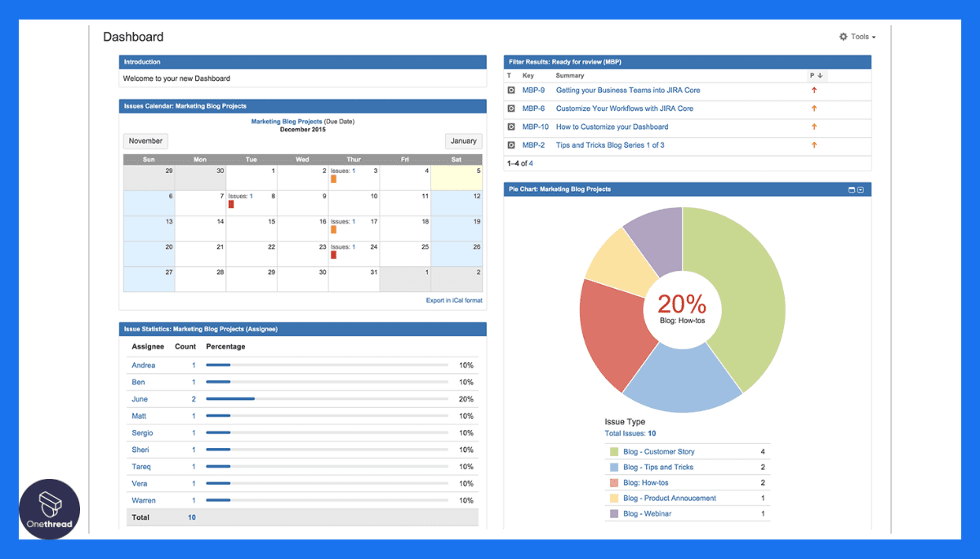Viewport: 980px width, 559px height.
Task: Click the priority up arrow for MBP-6
Action: (x=814, y=108)
